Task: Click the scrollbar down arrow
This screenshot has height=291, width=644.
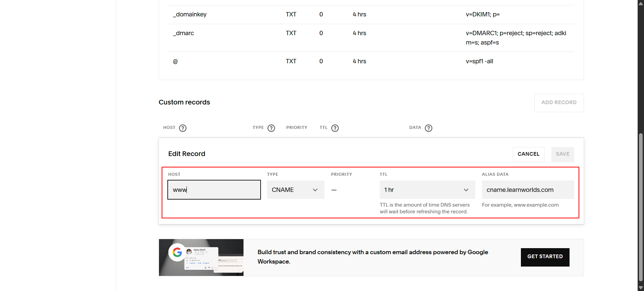Action: tap(641, 288)
